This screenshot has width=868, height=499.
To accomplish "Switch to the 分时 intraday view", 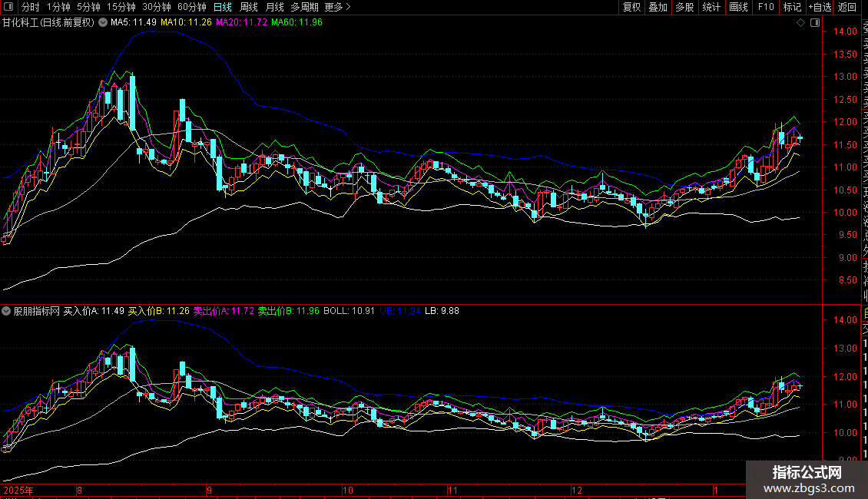I will pyautogui.click(x=30, y=7).
